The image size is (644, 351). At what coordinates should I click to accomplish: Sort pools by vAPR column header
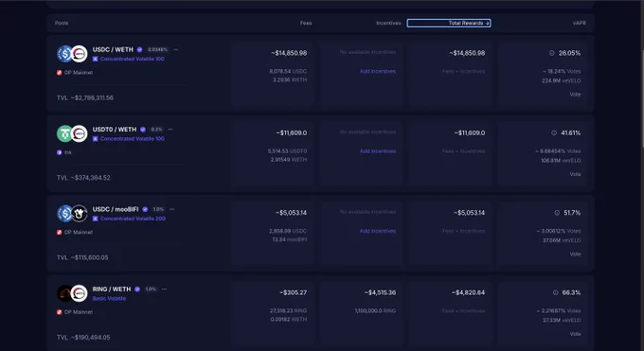[579, 23]
